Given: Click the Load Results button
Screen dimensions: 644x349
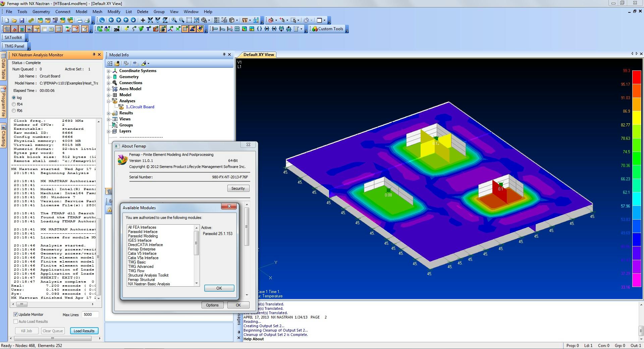Looking at the screenshot, I should coord(84,331).
